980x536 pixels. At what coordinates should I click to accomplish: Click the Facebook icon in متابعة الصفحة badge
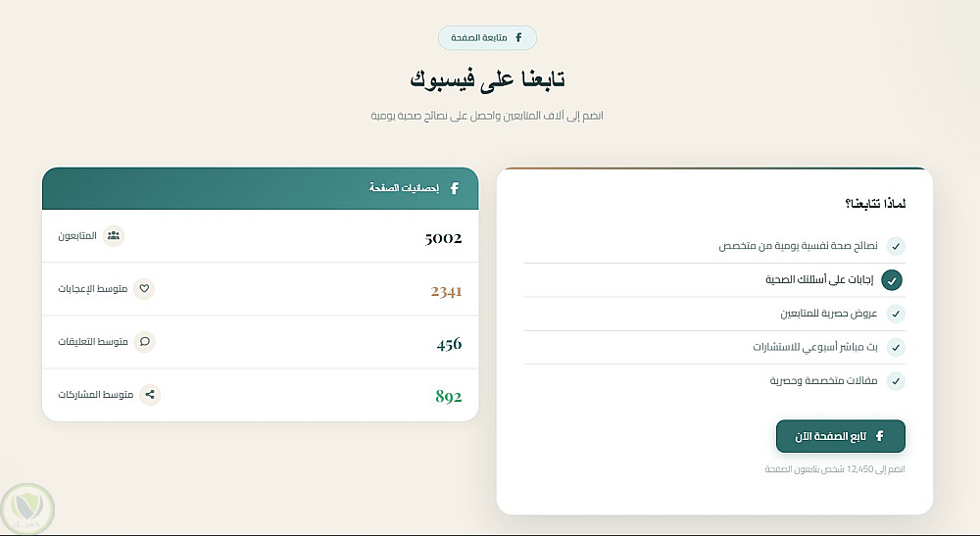point(518,37)
